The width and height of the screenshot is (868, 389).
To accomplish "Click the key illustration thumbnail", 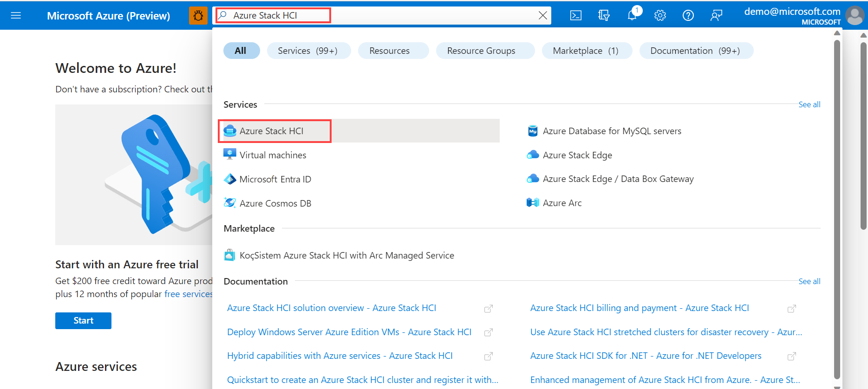I will [x=134, y=175].
